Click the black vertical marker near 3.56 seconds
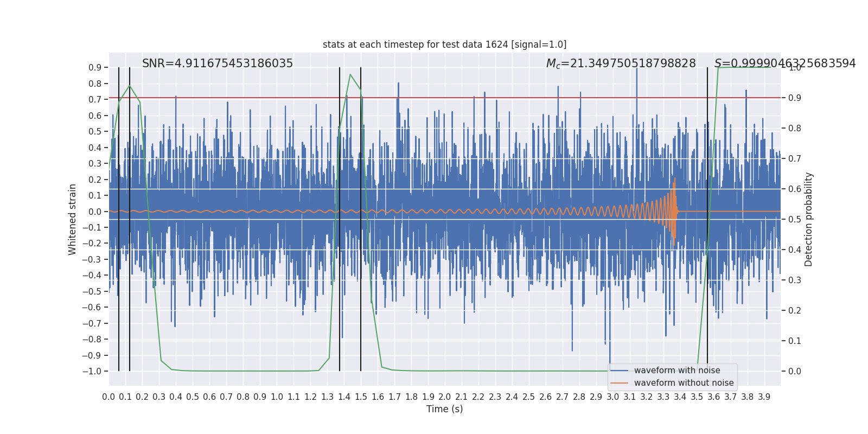The width and height of the screenshot is (868, 434). (x=707, y=219)
